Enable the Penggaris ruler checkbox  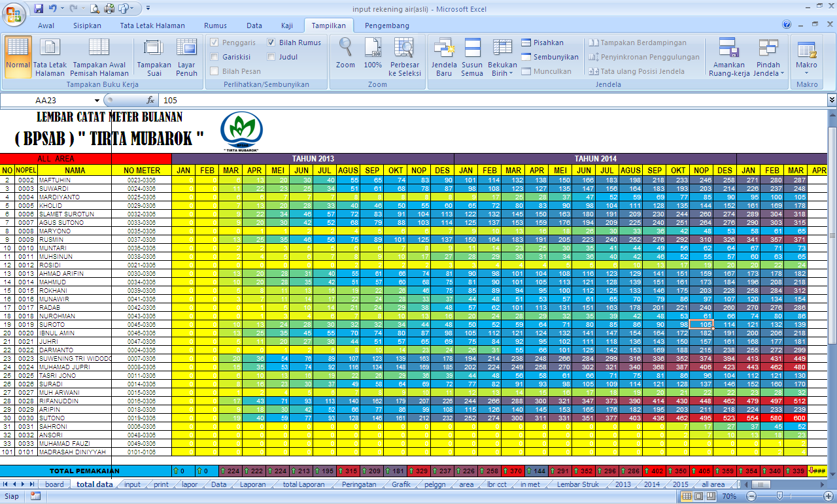click(x=215, y=42)
